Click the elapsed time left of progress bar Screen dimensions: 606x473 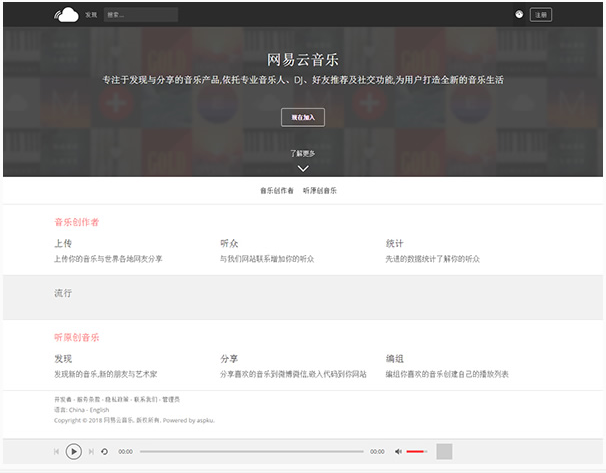point(126,451)
